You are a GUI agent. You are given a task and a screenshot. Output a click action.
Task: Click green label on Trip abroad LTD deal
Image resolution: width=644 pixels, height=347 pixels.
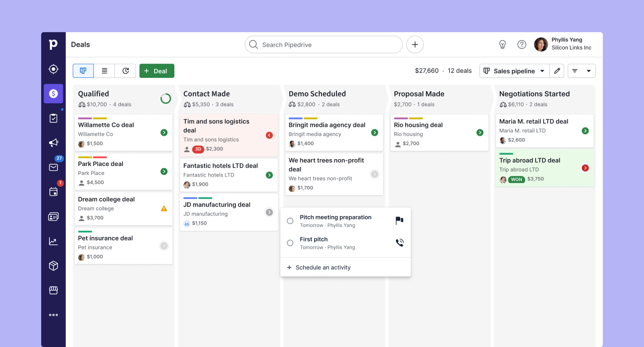click(x=506, y=154)
